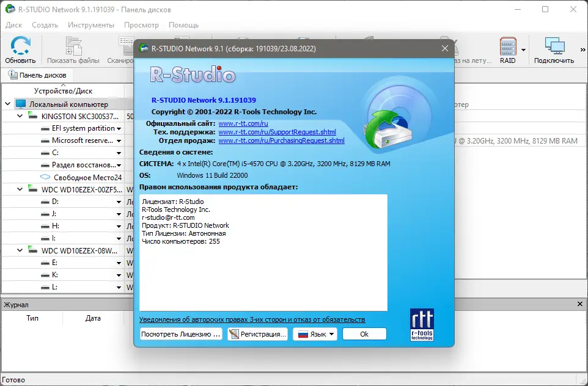Open the Помощь menu
This screenshot has width=588, height=386.
(x=183, y=25)
